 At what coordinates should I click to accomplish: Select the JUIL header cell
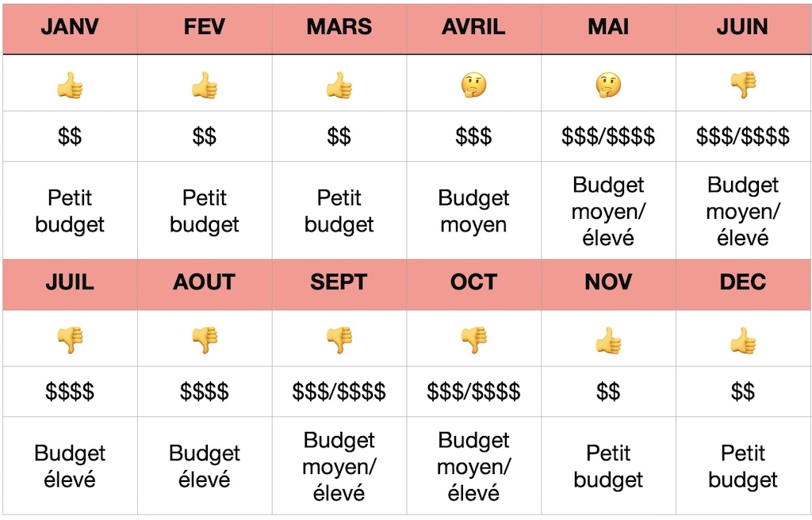click(x=70, y=282)
